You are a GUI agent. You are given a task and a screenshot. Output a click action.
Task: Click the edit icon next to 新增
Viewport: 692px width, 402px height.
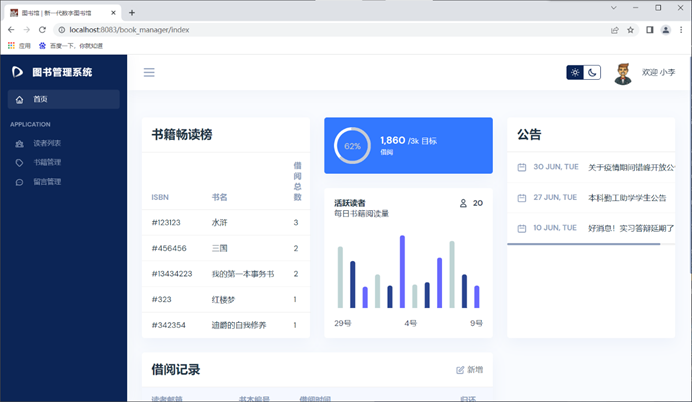tap(460, 370)
